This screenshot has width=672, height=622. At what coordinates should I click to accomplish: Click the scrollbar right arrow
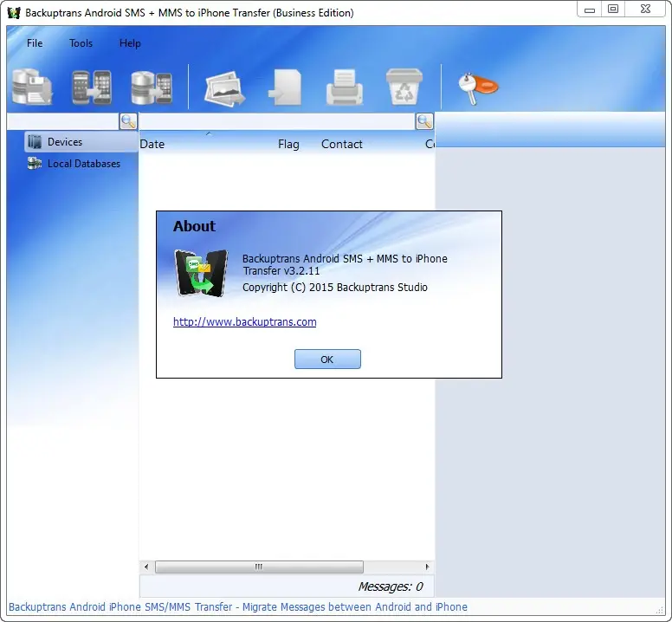427,567
